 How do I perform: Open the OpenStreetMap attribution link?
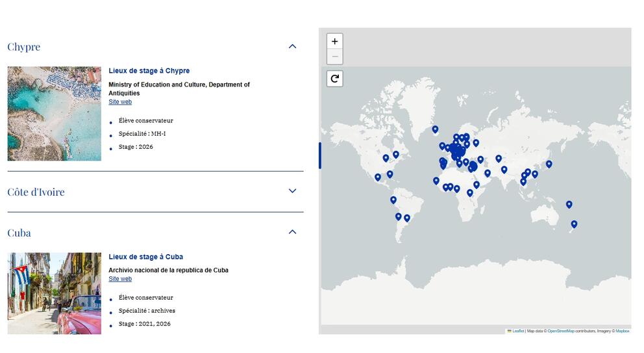[561, 331]
